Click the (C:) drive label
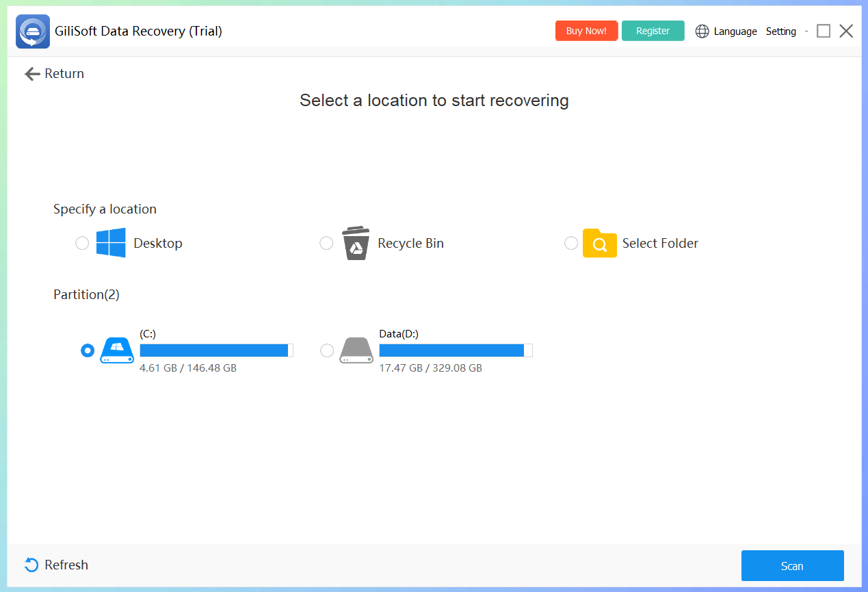This screenshot has height=592, width=868. [x=148, y=334]
